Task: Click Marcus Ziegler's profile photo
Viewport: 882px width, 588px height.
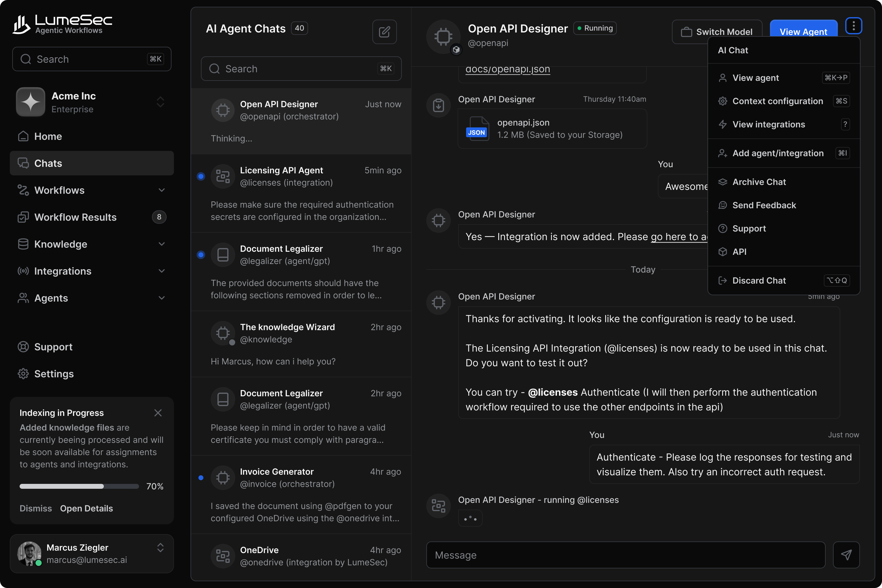Action: point(29,553)
